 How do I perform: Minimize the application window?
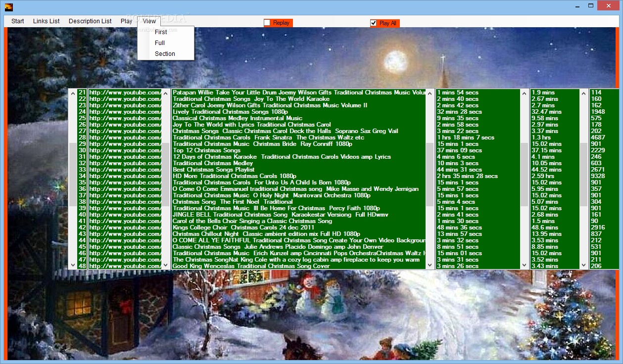point(577,6)
